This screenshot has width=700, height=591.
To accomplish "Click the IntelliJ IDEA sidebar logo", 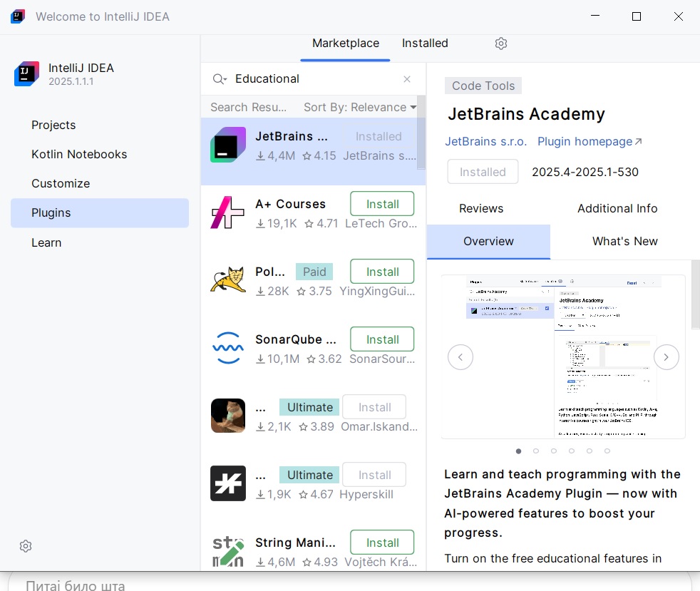I will pyautogui.click(x=27, y=73).
